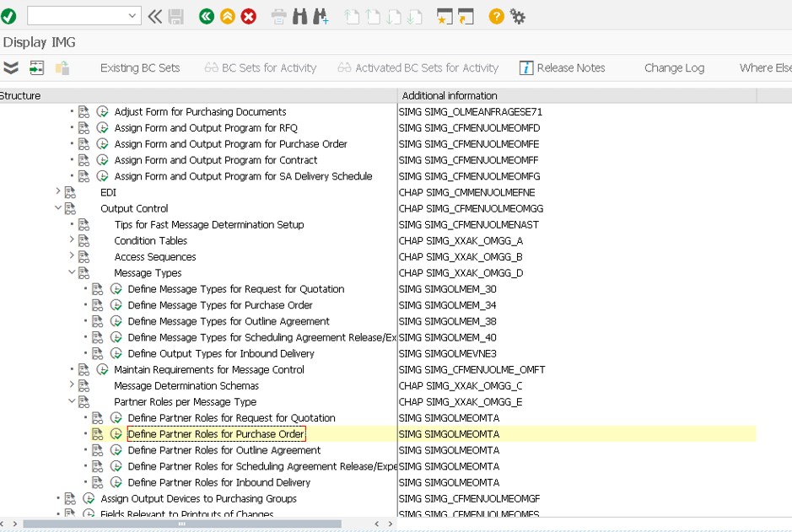Expand the Condition Tables node
792x532 pixels.
click(x=72, y=239)
